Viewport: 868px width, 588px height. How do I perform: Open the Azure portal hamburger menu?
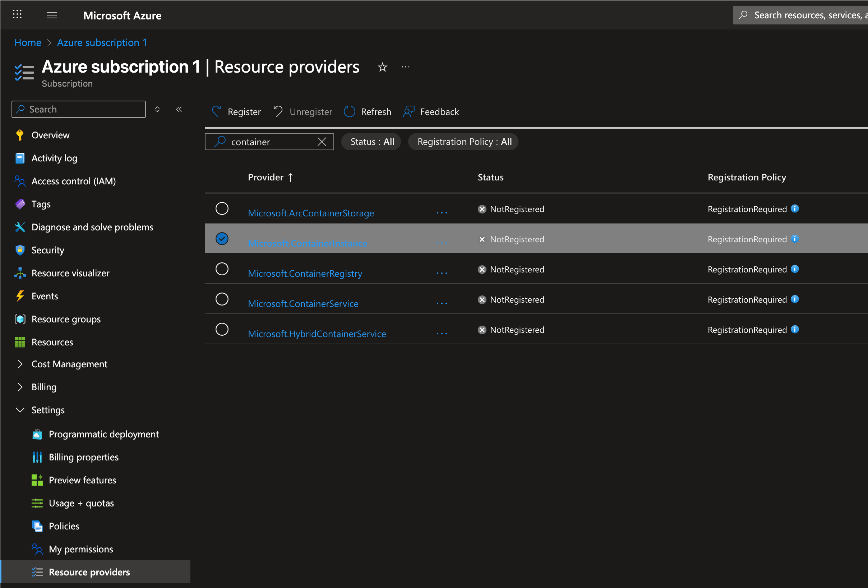(51, 15)
